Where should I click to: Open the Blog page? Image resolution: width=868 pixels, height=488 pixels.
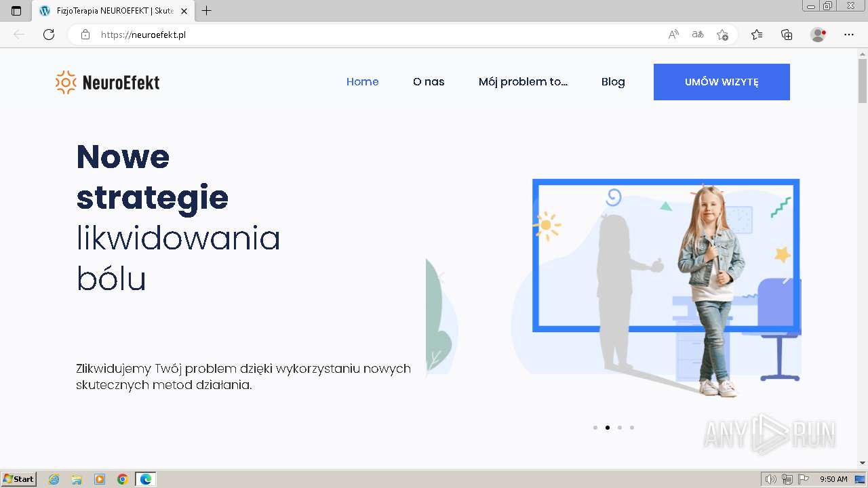[613, 82]
